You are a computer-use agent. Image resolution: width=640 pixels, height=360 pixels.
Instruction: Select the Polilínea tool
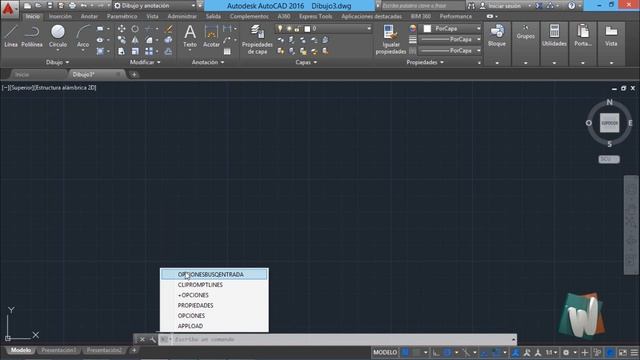[32, 36]
